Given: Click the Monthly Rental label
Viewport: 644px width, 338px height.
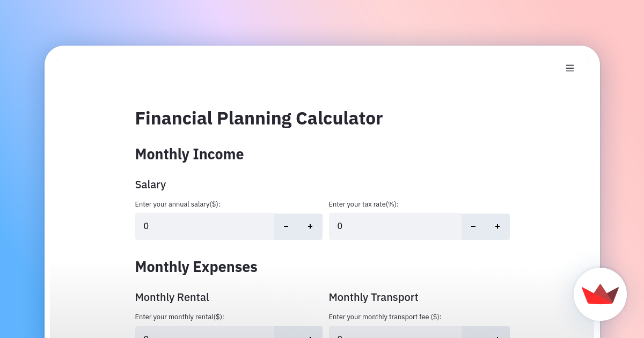Looking at the screenshot, I should [x=172, y=297].
